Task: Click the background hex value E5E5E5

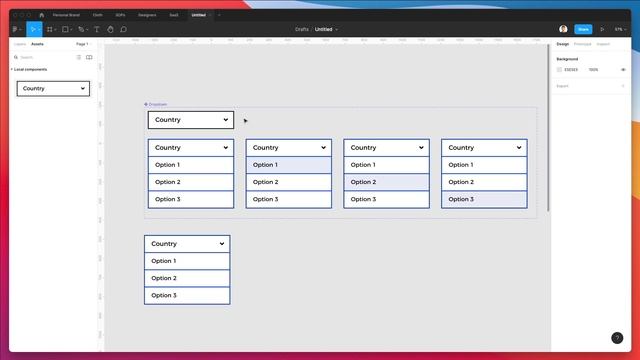Action: [x=571, y=70]
